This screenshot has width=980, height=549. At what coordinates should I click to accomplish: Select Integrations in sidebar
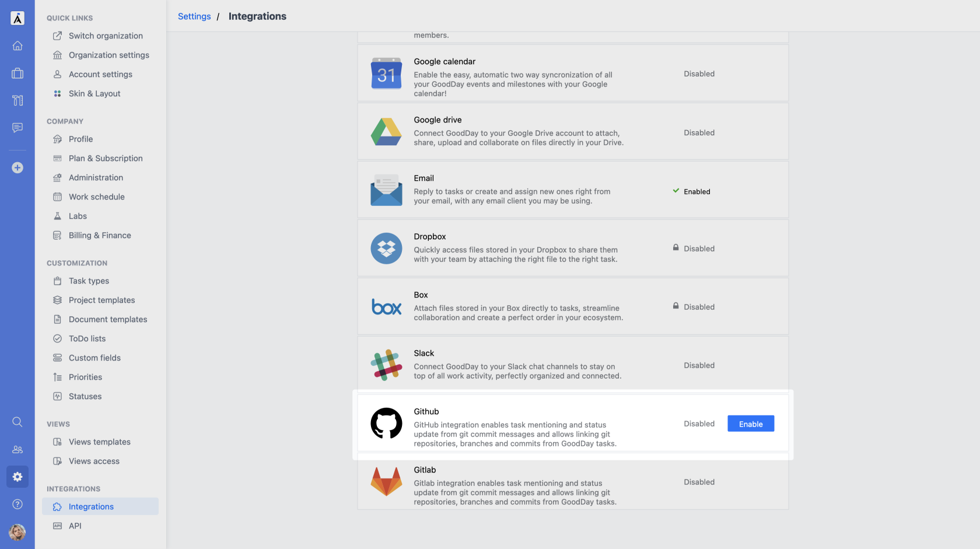pyautogui.click(x=100, y=506)
